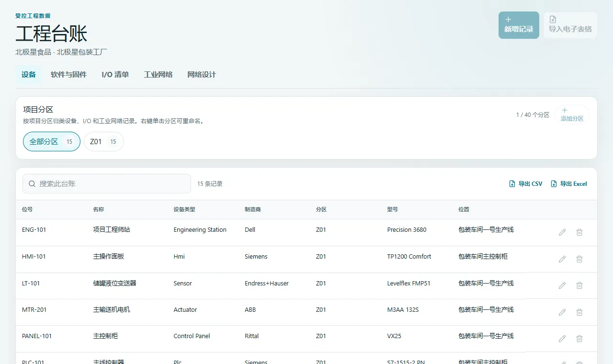Click the 包装车间主控制柜 location in HMI-101 row
Image resolution: width=613 pixels, height=364 pixels.
[x=483, y=257]
